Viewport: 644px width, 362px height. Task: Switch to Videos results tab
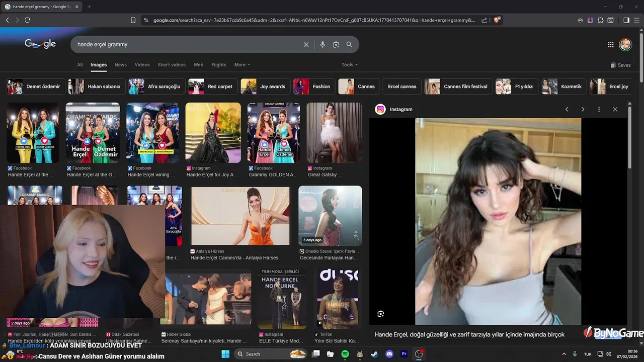142,65
